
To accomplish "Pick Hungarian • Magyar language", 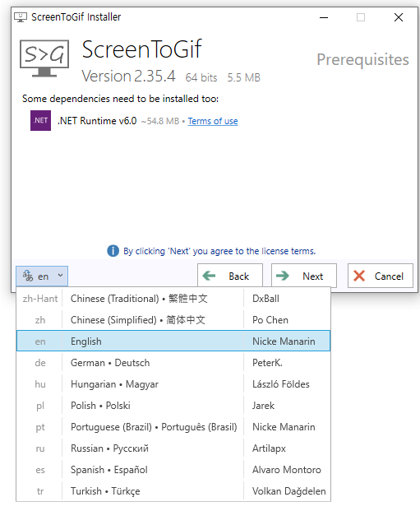I will click(173, 384).
